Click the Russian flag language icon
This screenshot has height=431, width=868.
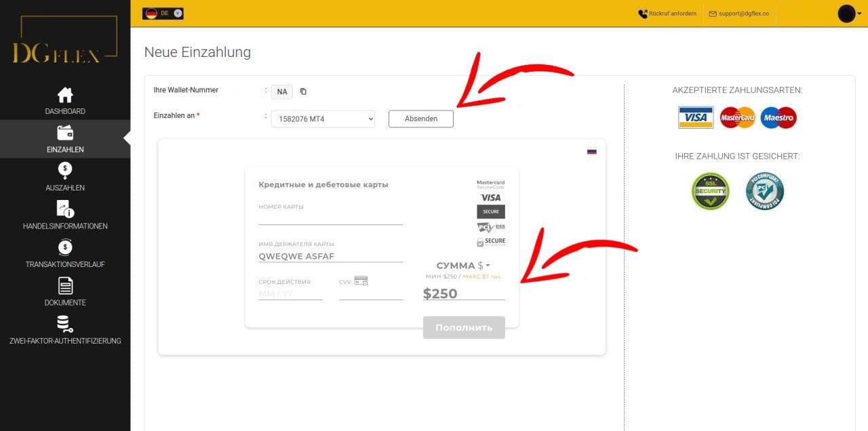(x=591, y=151)
